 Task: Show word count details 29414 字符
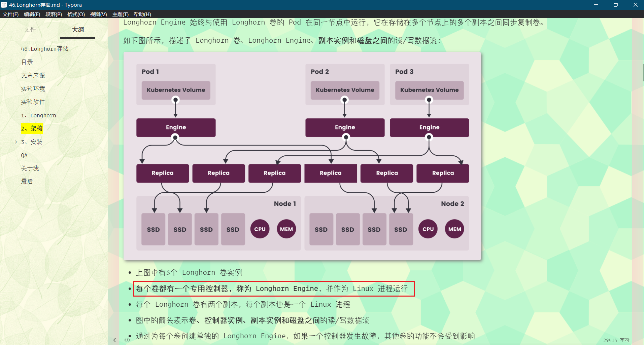click(x=616, y=340)
